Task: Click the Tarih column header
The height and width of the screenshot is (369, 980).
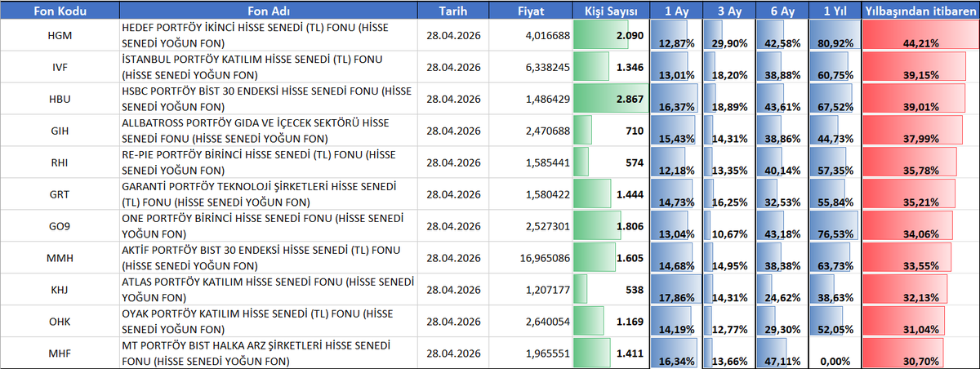Action: [x=453, y=11]
